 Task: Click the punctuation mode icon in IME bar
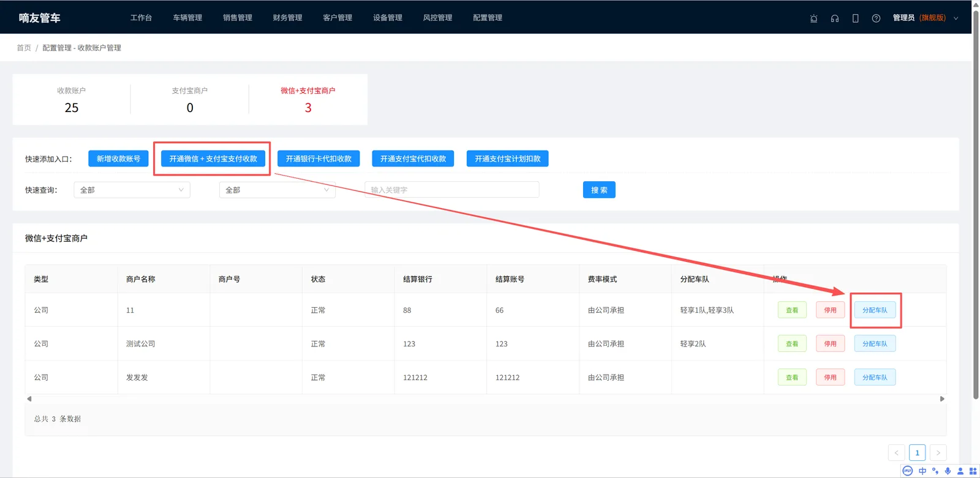(x=935, y=471)
